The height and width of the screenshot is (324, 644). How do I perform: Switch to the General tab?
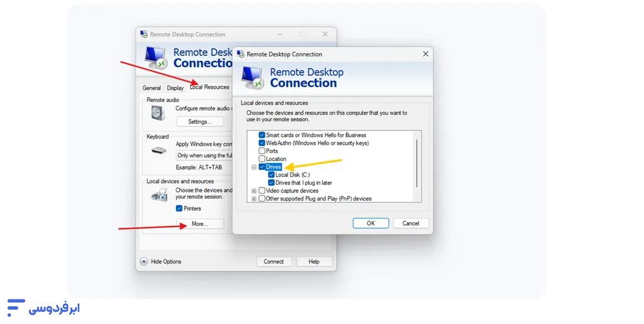pos(151,88)
